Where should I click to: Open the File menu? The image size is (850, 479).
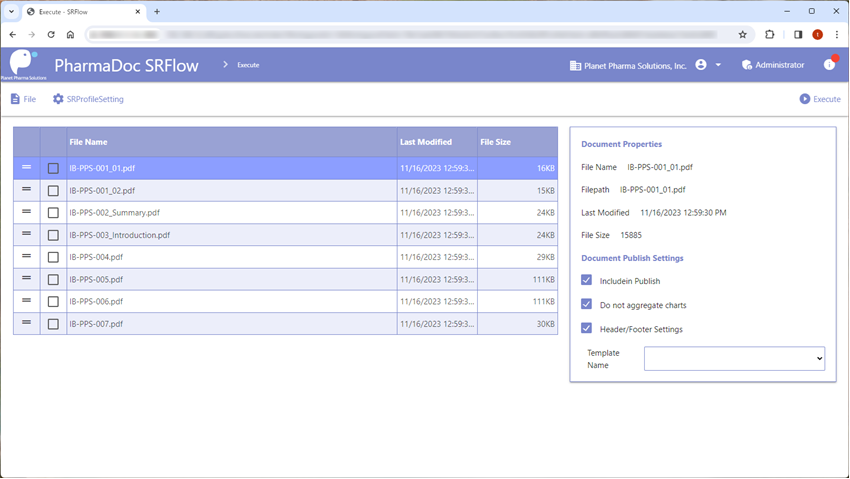pos(23,99)
